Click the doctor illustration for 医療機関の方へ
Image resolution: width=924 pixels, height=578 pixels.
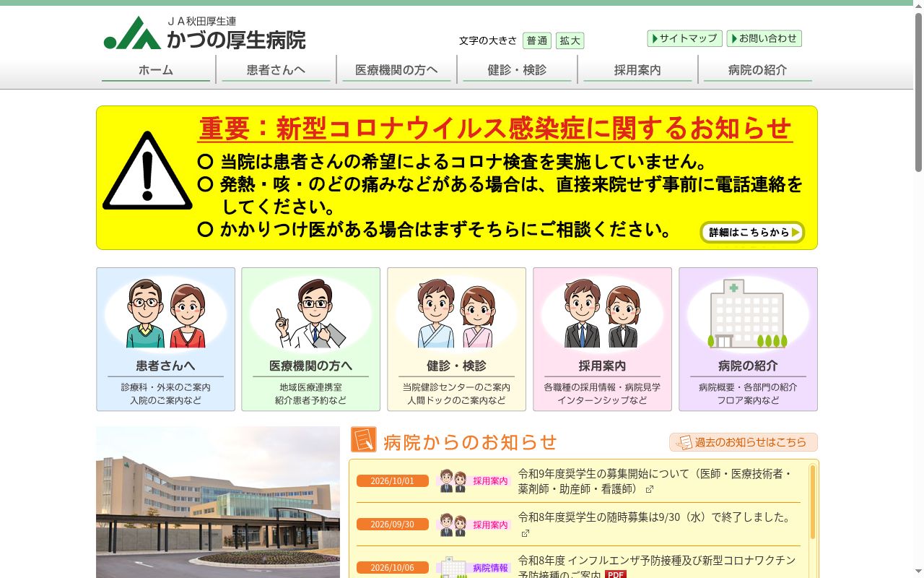[x=310, y=313]
